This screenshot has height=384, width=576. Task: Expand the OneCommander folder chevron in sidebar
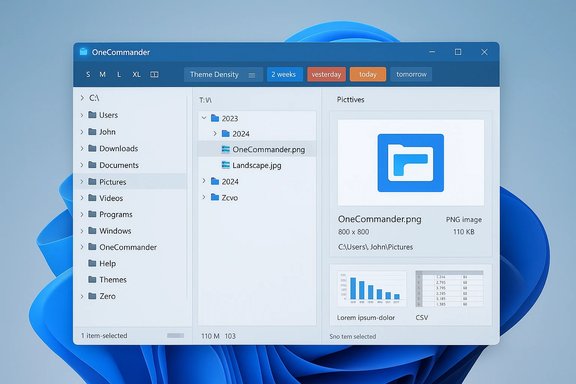[x=82, y=247]
